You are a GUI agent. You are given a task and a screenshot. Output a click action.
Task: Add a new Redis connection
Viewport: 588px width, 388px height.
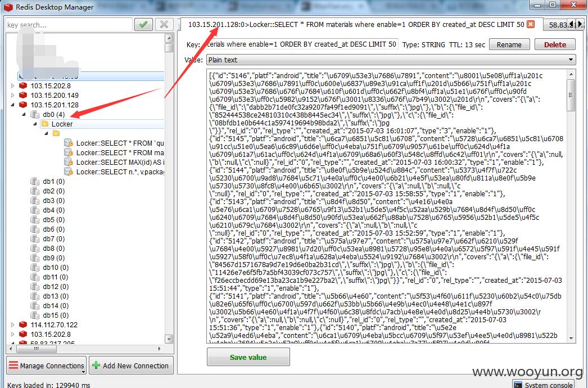click(x=131, y=366)
